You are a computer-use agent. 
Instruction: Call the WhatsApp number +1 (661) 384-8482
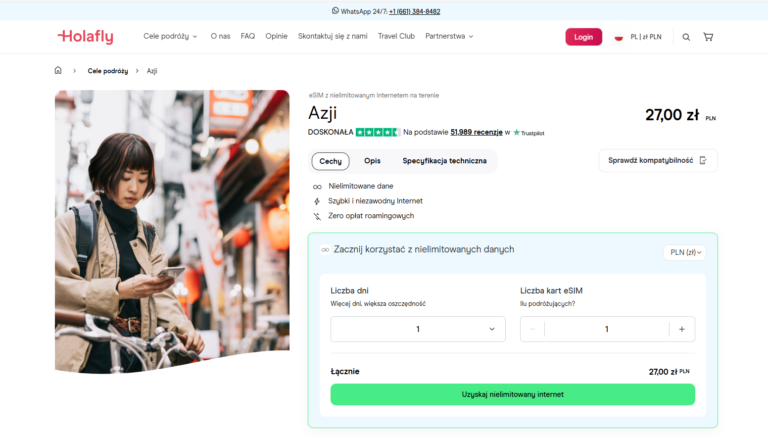(x=414, y=11)
